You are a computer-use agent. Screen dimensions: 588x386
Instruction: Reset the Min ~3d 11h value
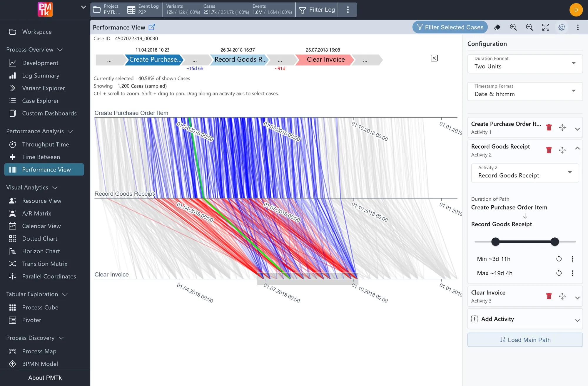tap(559, 259)
